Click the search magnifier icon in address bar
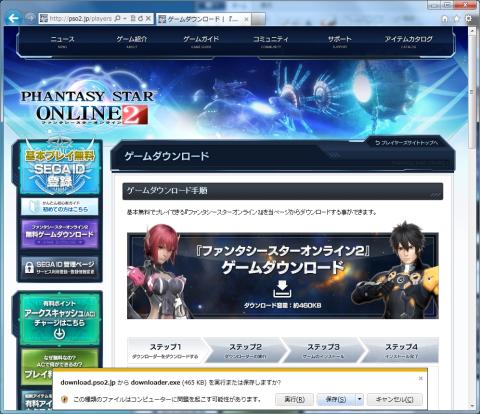The height and width of the screenshot is (414, 480). [x=117, y=19]
